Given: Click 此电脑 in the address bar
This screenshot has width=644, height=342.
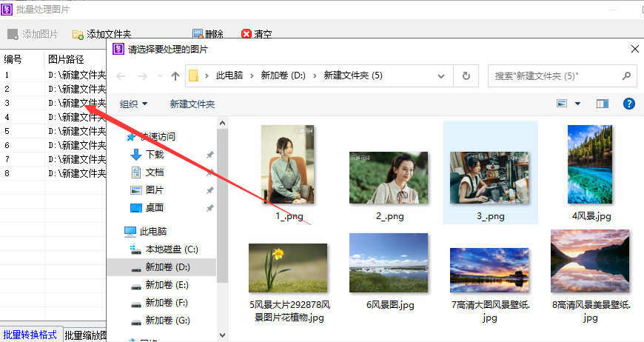Looking at the screenshot, I should 229,76.
